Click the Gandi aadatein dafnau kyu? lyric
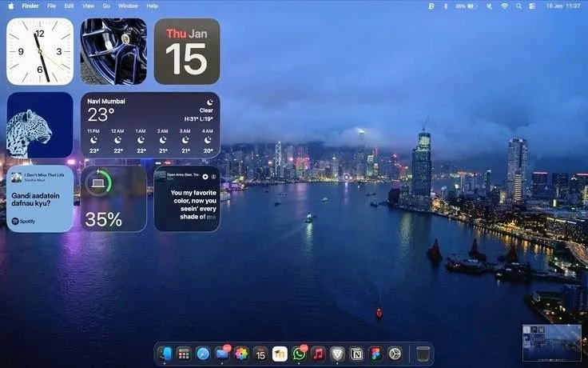588x368 pixels. coord(36,199)
